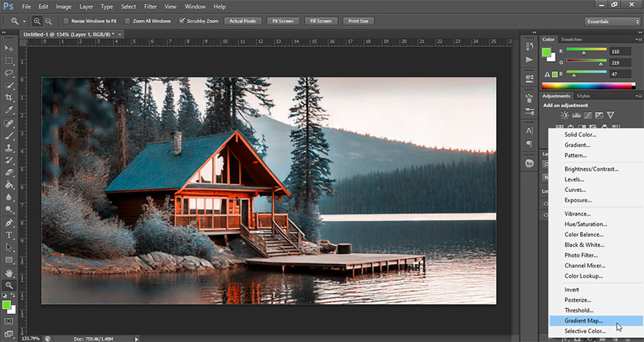The width and height of the screenshot is (644, 342).
Task: Add a Brightness/Contrast adjustment via sun icon
Action: (565, 115)
